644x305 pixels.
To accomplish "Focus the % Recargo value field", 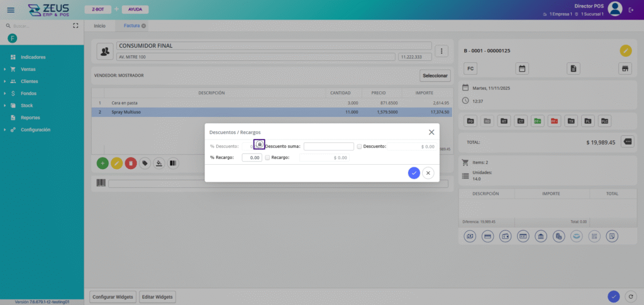I will [x=252, y=158].
